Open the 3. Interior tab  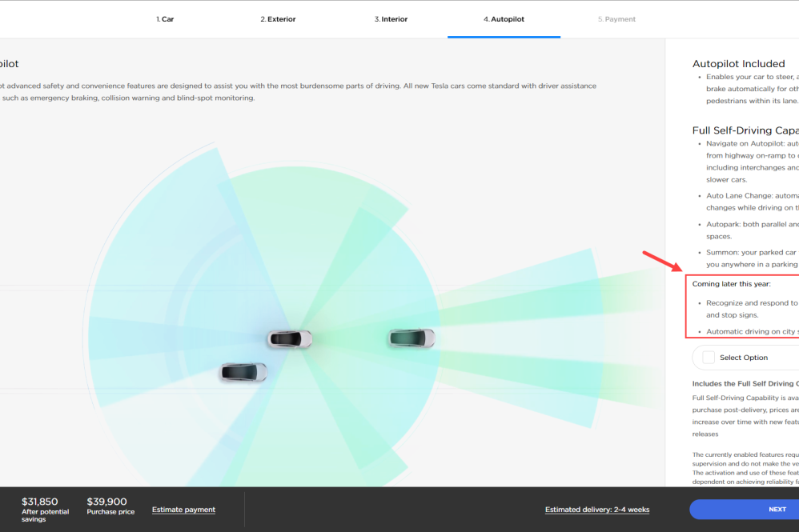point(391,19)
